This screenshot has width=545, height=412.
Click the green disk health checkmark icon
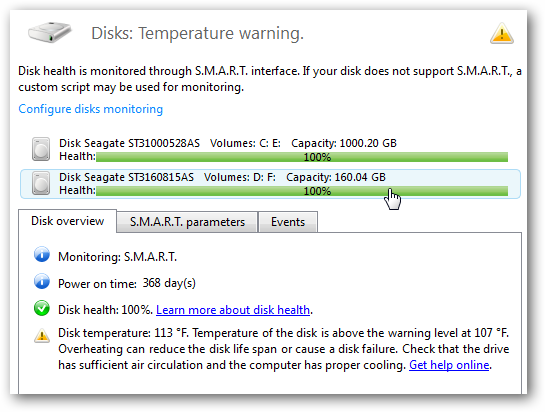pyautogui.click(x=42, y=308)
